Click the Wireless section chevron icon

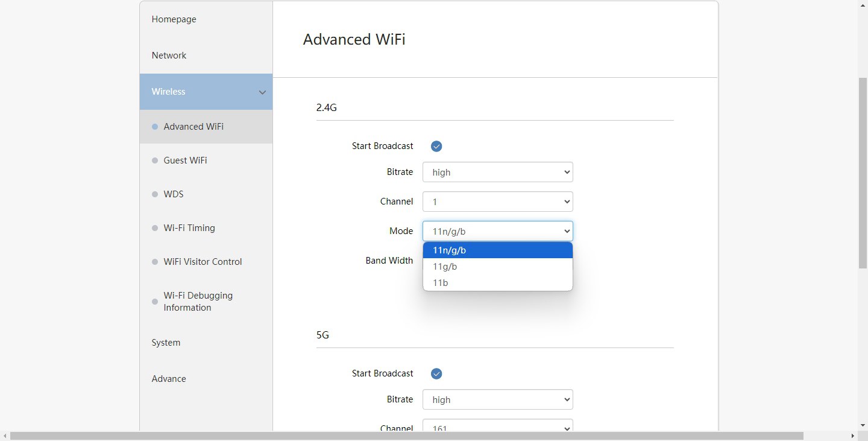tap(262, 92)
